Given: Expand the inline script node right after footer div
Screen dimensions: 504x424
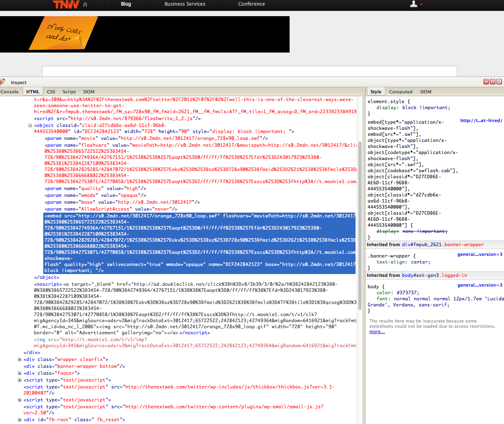Looking at the screenshot, I should click(19, 380).
